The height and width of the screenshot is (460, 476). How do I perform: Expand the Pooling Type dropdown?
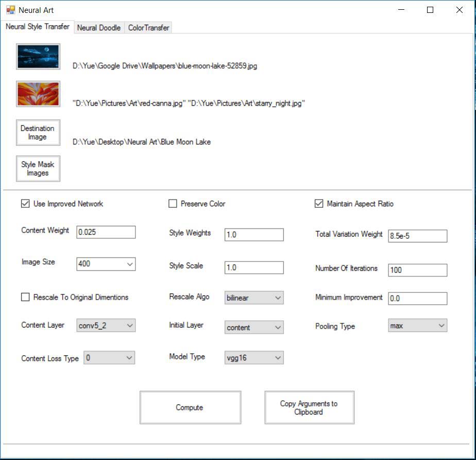pos(417,325)
